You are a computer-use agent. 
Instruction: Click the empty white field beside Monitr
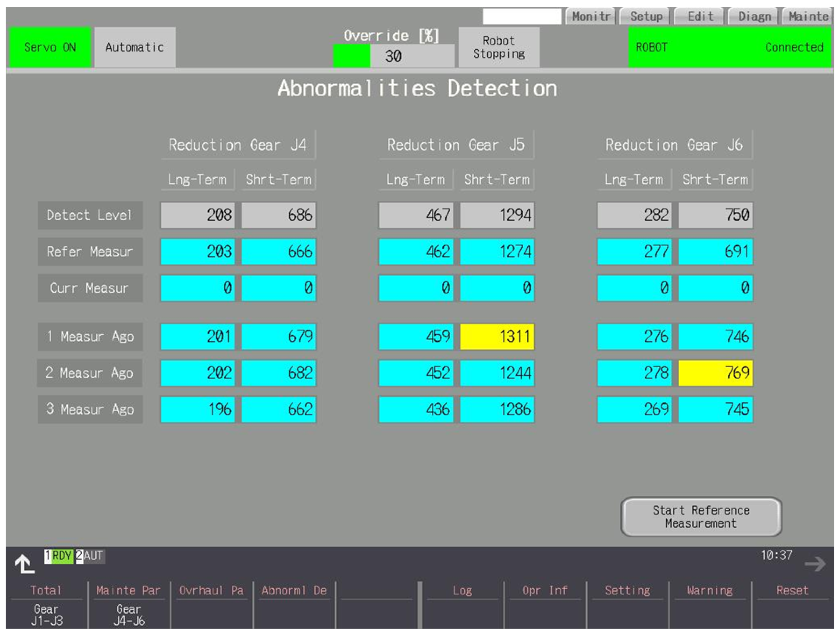click(x=522, y=17)
